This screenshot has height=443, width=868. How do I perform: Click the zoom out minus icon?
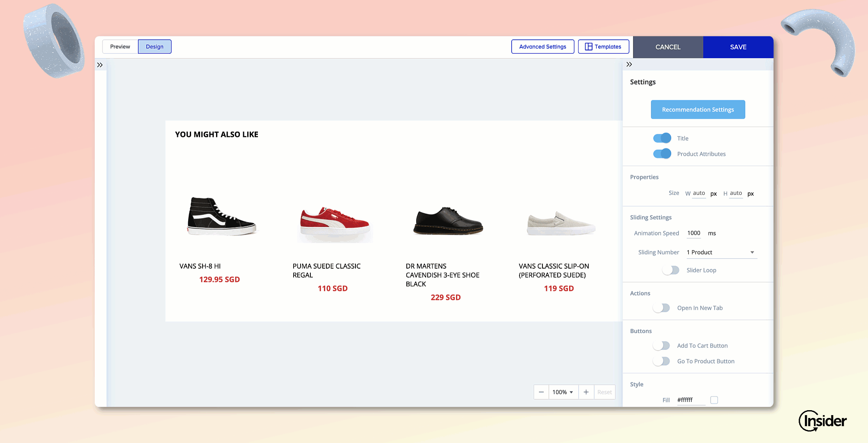click(541, 392)
